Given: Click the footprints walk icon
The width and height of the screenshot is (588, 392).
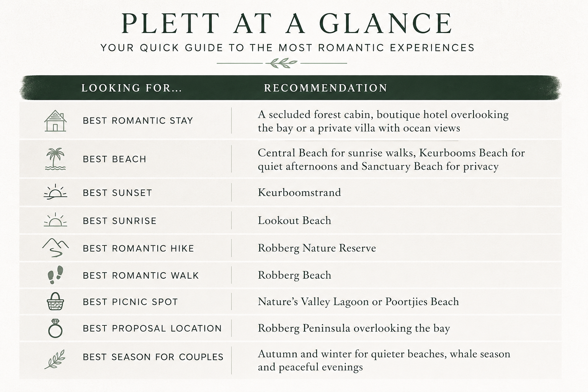Looking at the screenshot, I should click(56, 275).
